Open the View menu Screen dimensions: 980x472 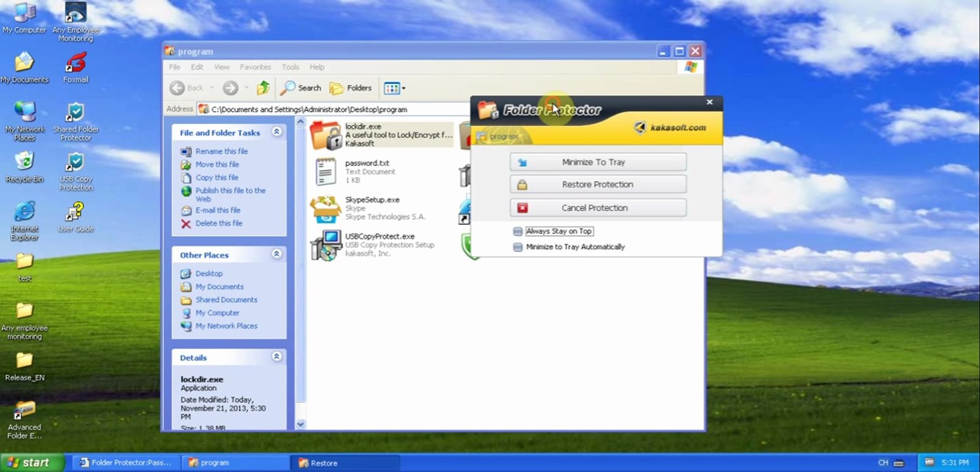point(222,67)
